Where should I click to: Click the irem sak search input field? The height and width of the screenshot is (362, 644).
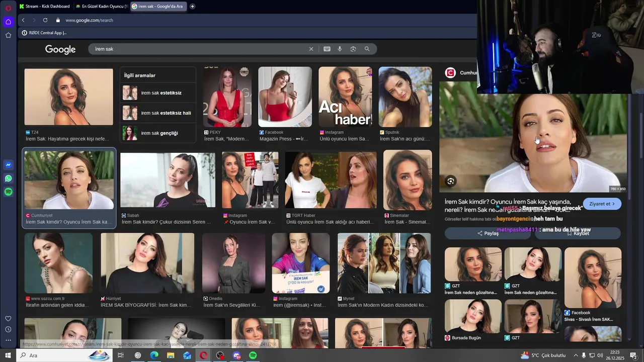(200, 49)
